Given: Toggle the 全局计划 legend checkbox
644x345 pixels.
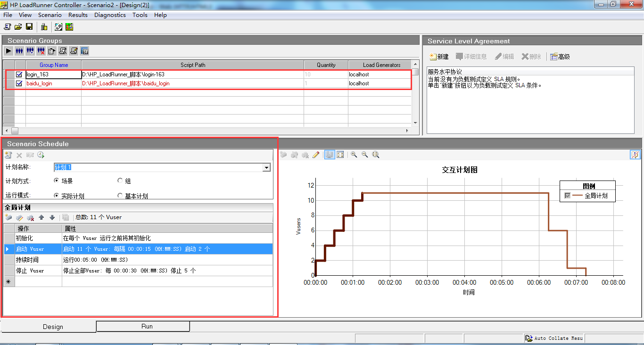Looking at the screenshot, I should coord(567,196).
